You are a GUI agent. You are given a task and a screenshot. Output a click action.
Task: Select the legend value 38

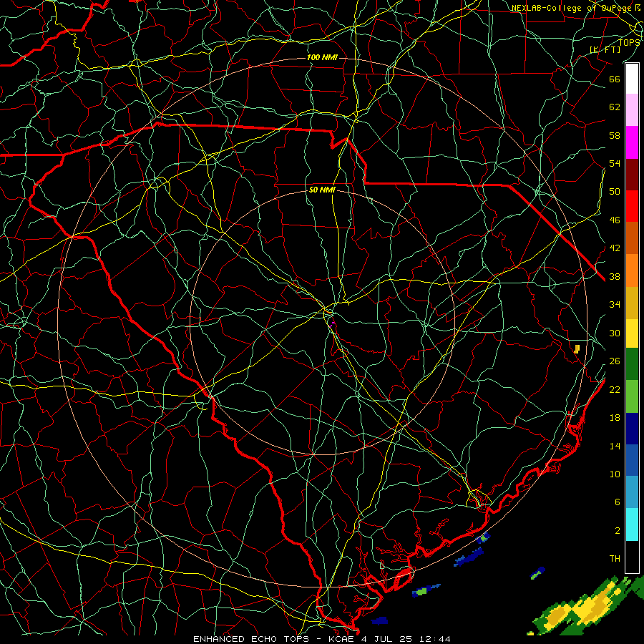pos(615,277)
